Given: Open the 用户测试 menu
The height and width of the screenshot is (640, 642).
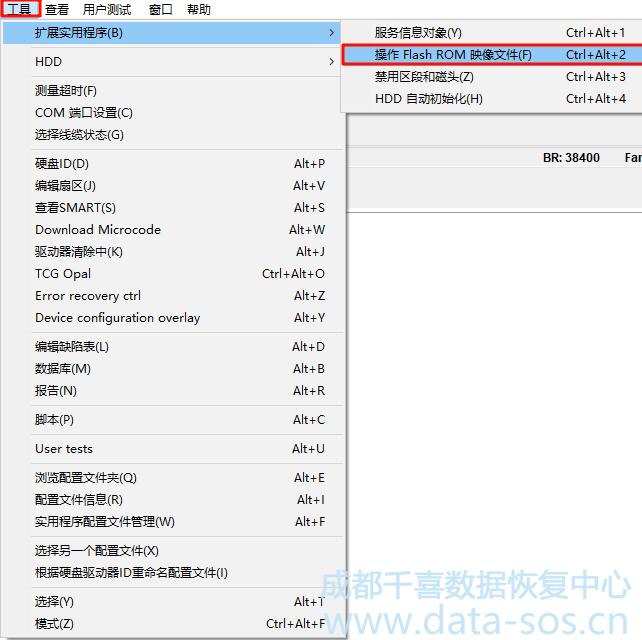Looking at the screenshot, I should click(107, 9).
